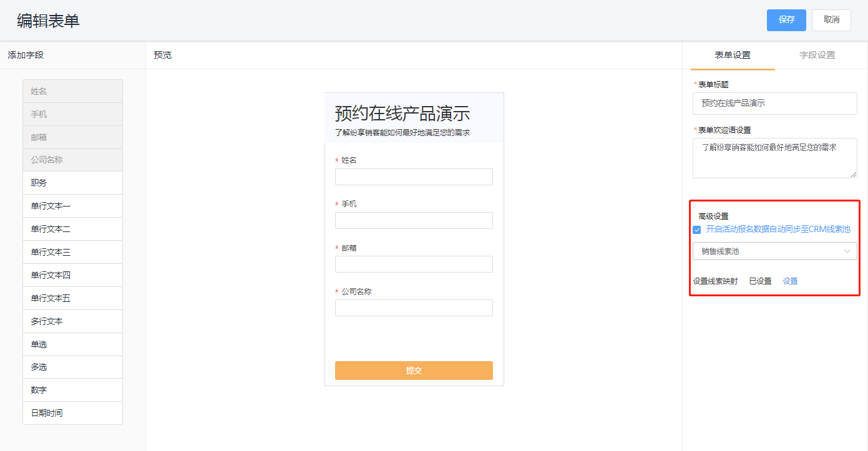The width and height of the screenshot is (868, 451).
Task: Click the disabled 公司名称 field item
Action: (x=72, y=160)
